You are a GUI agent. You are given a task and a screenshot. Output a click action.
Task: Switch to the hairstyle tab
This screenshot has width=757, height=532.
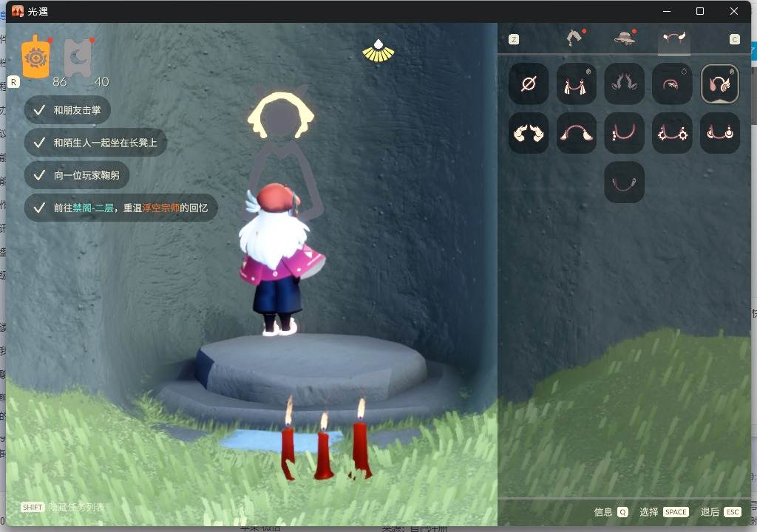[575, 38]
